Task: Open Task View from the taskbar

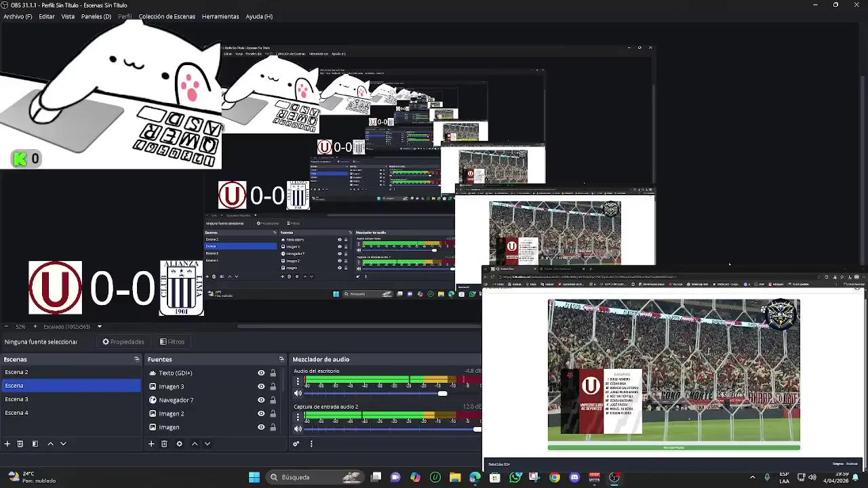Action: point(376,477)
